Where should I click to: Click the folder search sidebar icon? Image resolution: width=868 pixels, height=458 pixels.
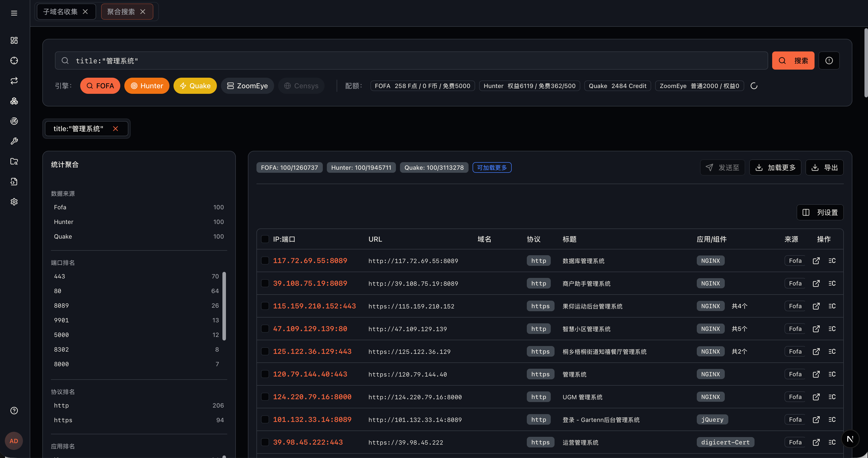coord(14,161)
